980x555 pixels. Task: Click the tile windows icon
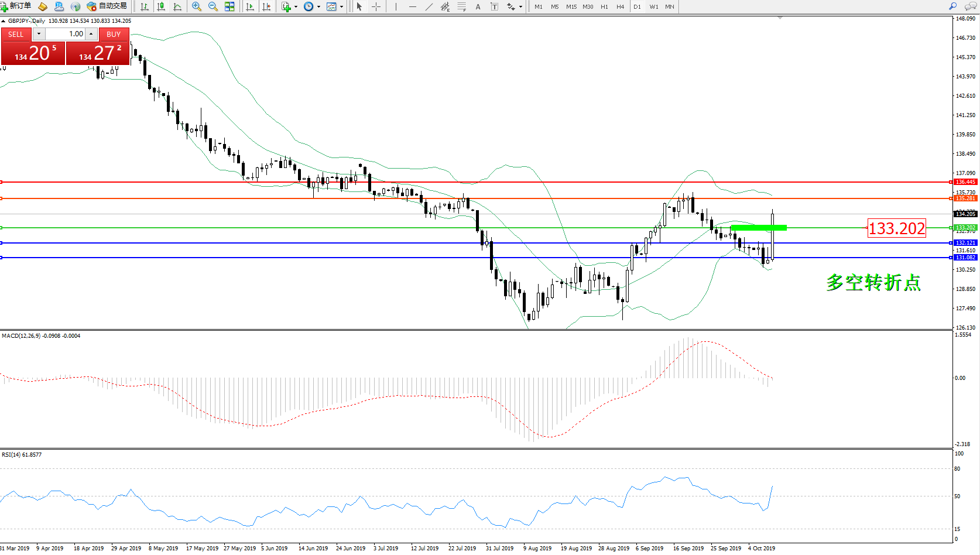pos(229,6)
